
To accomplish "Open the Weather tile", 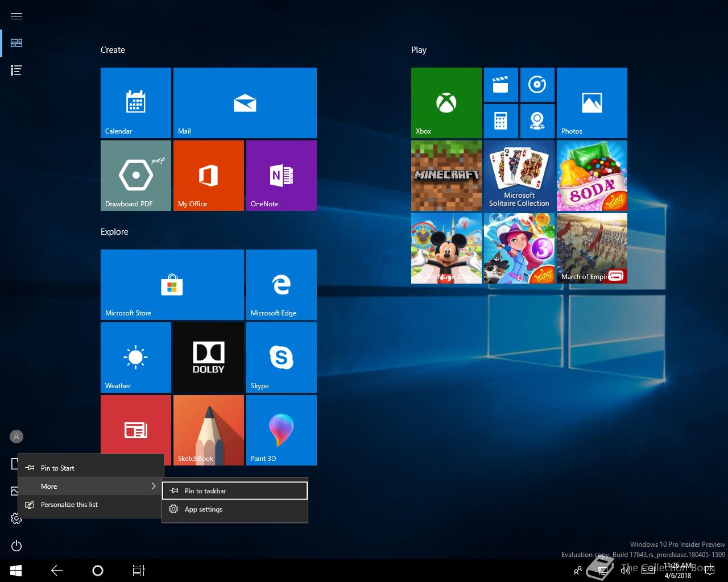I will [x=136, y=357].
